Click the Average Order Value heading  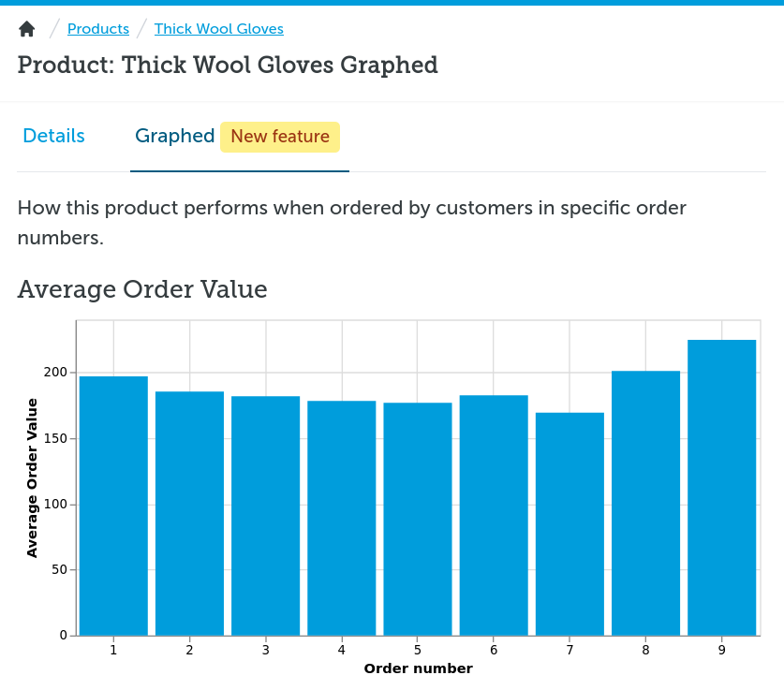tap(142, 290)
